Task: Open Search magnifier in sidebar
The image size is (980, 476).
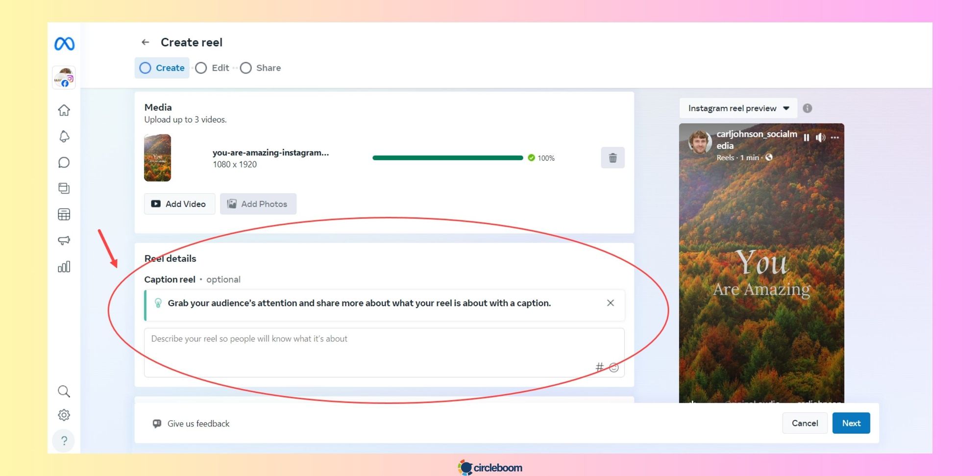Action: (64, 391)
